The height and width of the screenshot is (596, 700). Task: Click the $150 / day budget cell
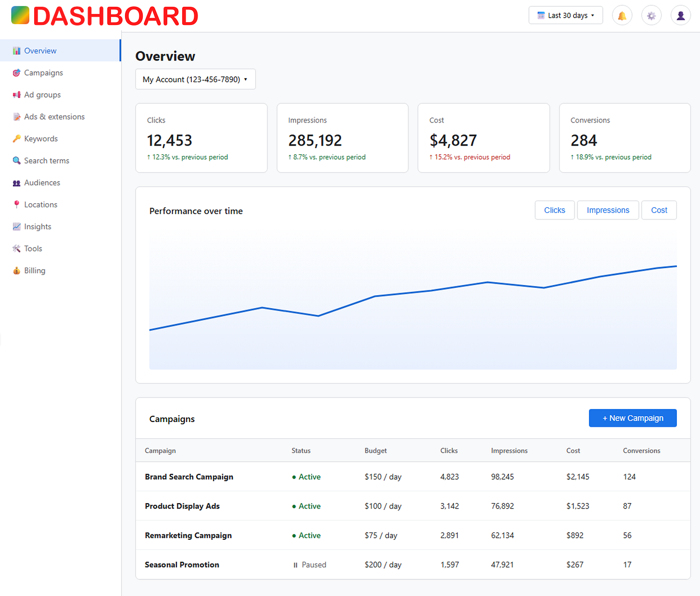(x=383, y=477)
